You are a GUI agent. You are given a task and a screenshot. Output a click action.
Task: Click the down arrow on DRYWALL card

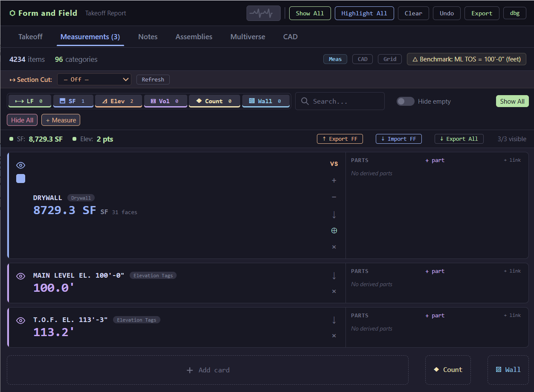334,214
